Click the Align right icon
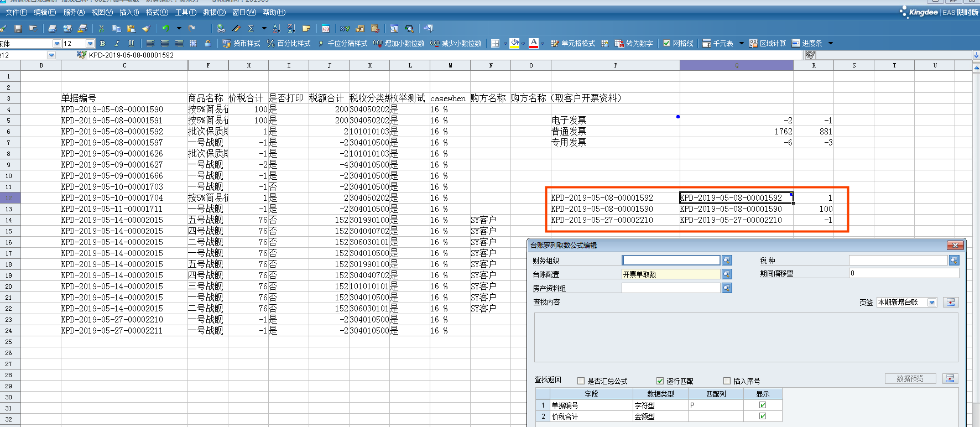 coord(179,43)
